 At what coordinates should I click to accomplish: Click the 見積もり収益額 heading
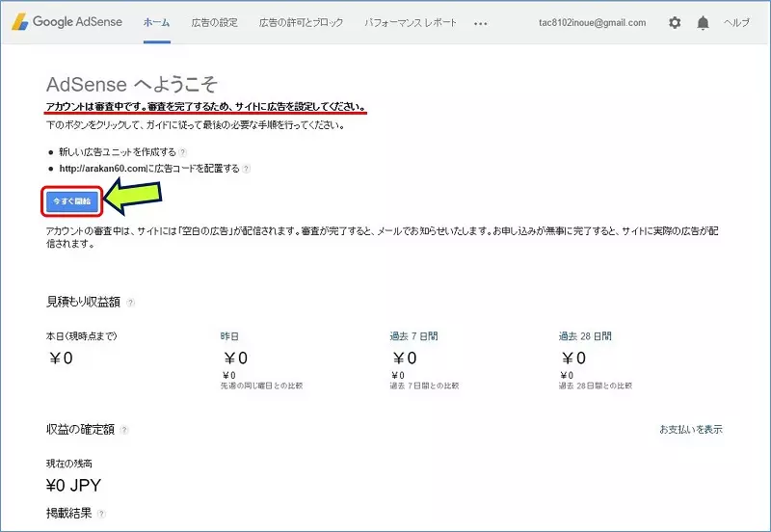tap(83, 302)
